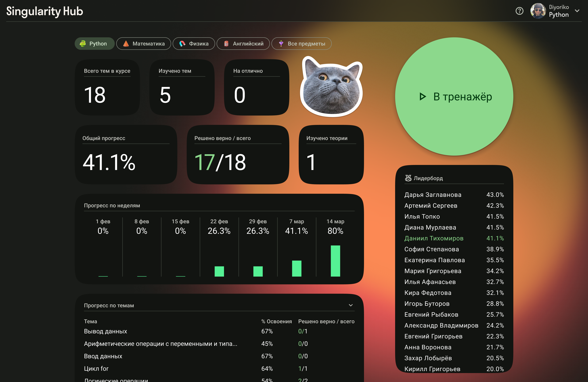Click the 14 мар progress bar

(335, 261)
